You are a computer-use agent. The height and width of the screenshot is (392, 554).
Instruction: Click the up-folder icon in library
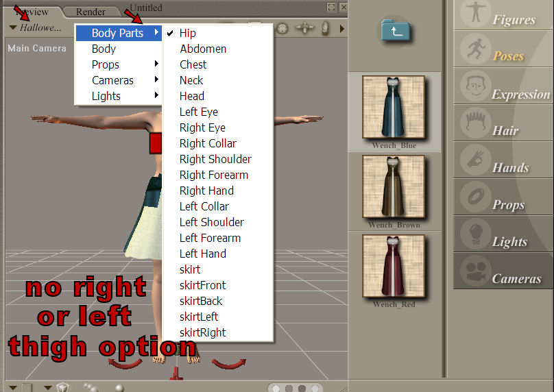(396, 30)
